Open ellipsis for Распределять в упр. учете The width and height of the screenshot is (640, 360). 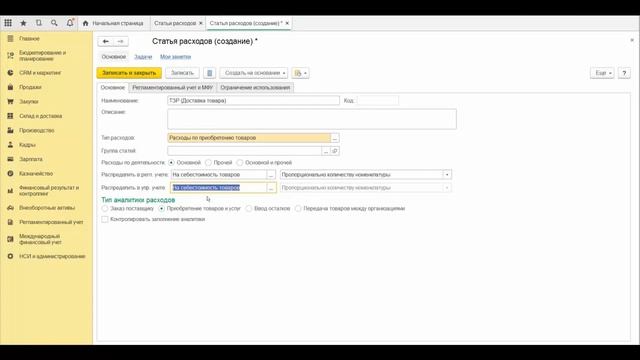pos(271,188)
